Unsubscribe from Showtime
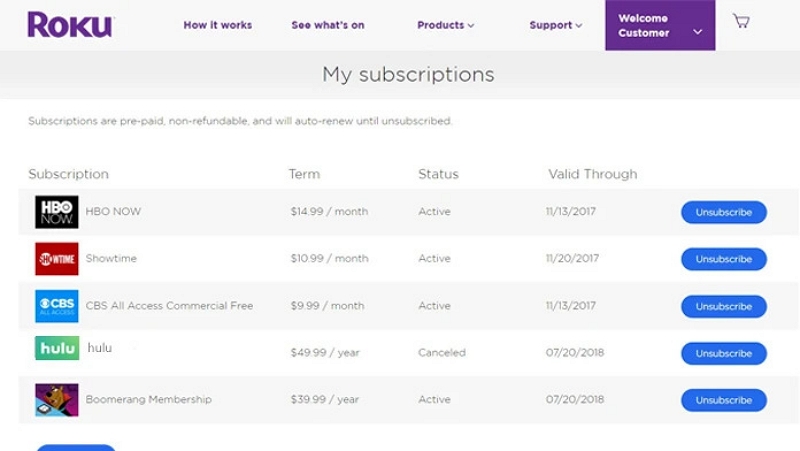The image size is (800, 451). (x=723, y=259)
